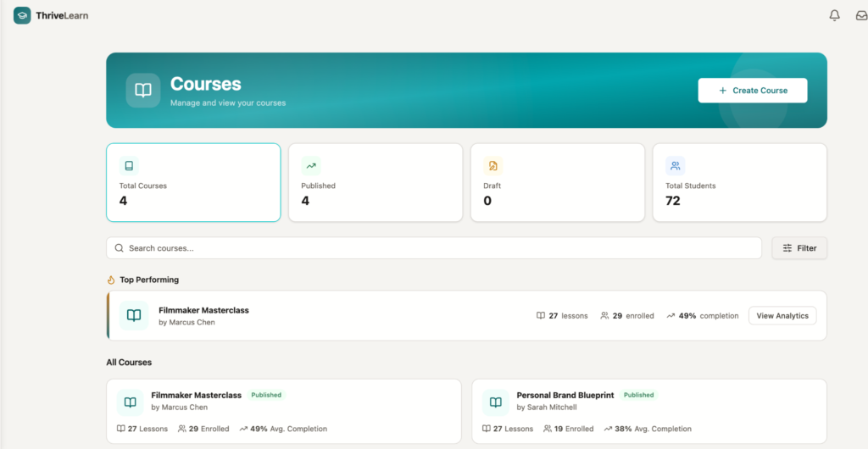Click the Draft document icon
The height and width of the screenshot is (449, 868).
pos(493,166)
